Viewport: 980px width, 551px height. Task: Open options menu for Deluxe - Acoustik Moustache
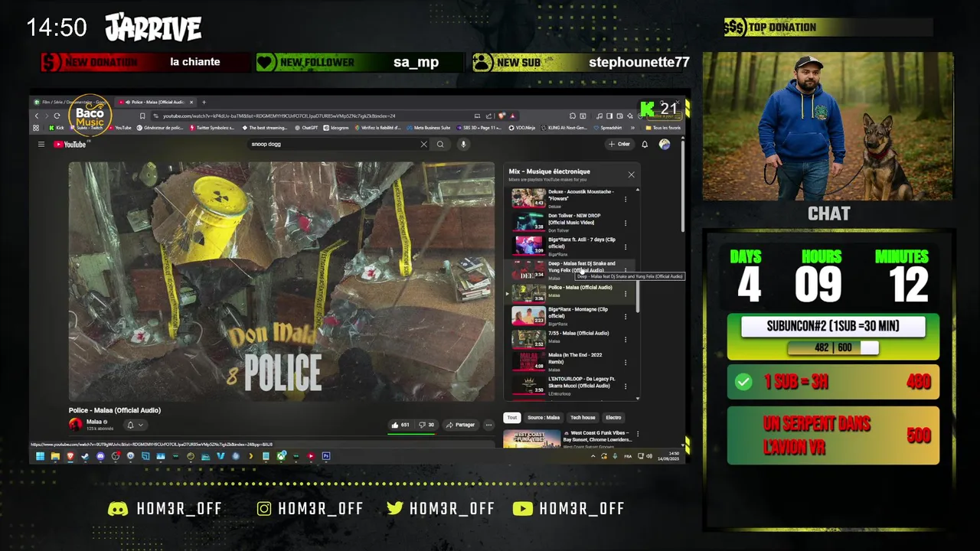pyautogui.click(x=626, y=199)
